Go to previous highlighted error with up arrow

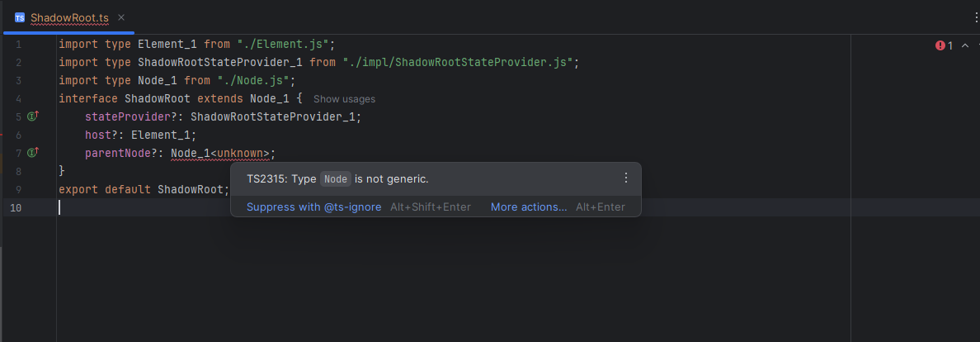pos(964,45)
